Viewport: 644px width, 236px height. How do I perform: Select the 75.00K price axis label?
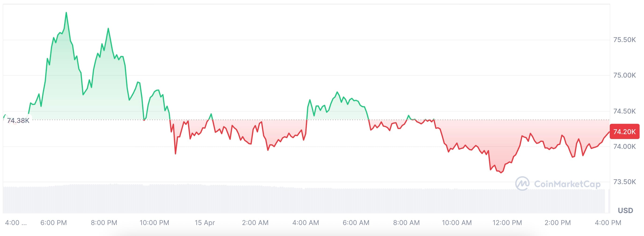tap(624, 75)
